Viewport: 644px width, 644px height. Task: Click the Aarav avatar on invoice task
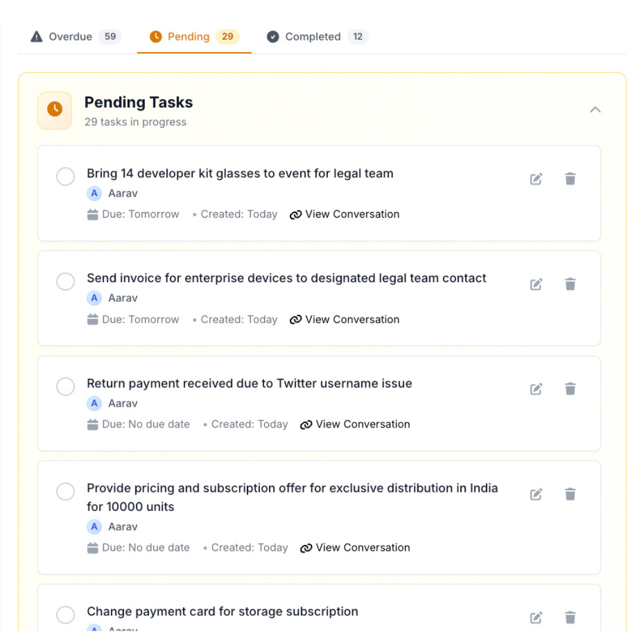click(94, 298)
